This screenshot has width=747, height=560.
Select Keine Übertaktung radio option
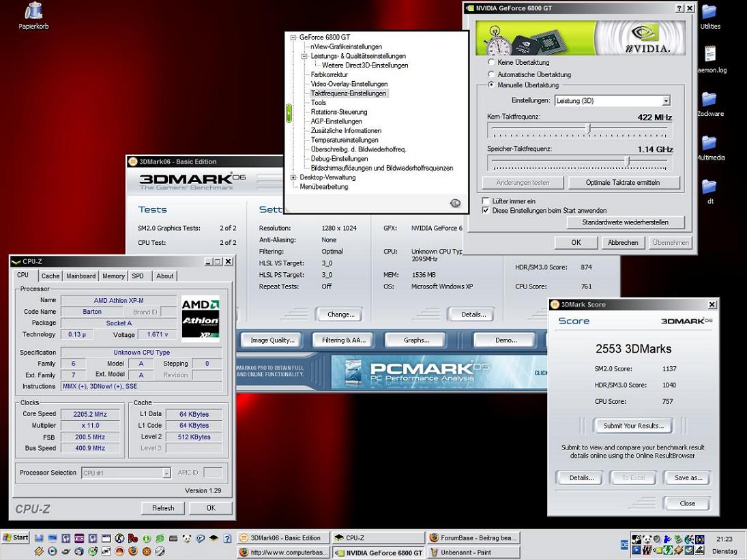click(491, 62)
